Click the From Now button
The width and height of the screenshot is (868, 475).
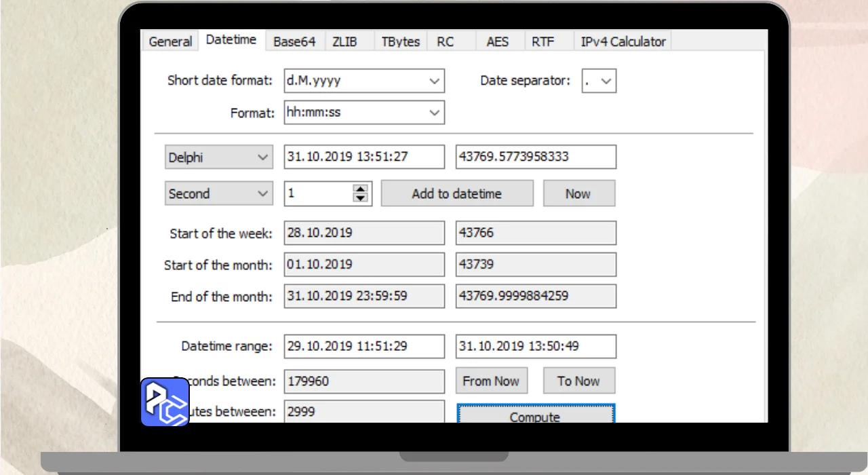[491, 381]
